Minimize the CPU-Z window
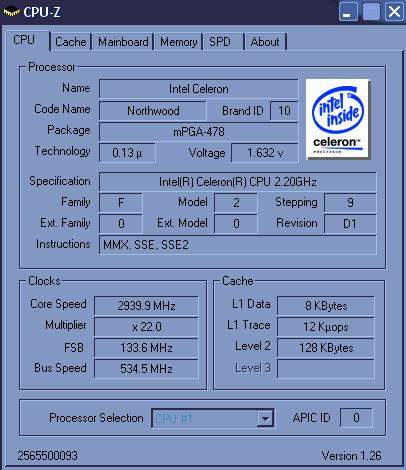406x470 pixels. [x=348, y=12]
